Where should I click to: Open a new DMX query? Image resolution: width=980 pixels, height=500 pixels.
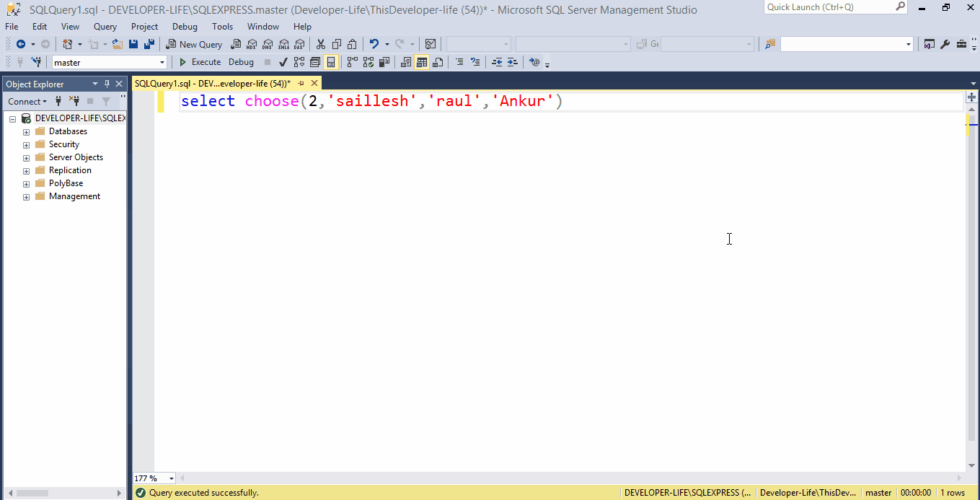268,44
